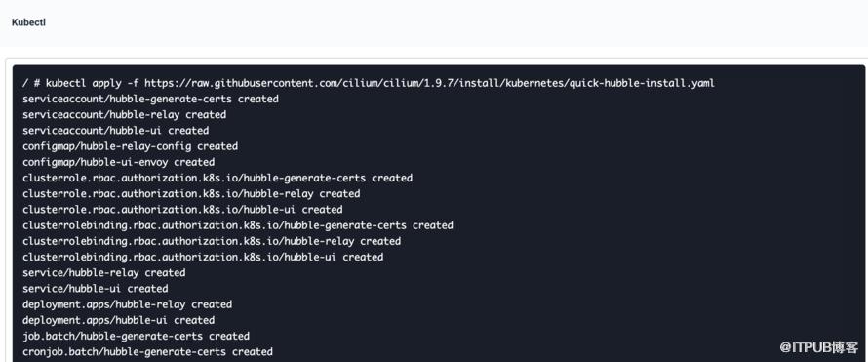Screen dimensions: 868x362
Task: Click line service/hubble-ui created
Action: pos(96,289)
